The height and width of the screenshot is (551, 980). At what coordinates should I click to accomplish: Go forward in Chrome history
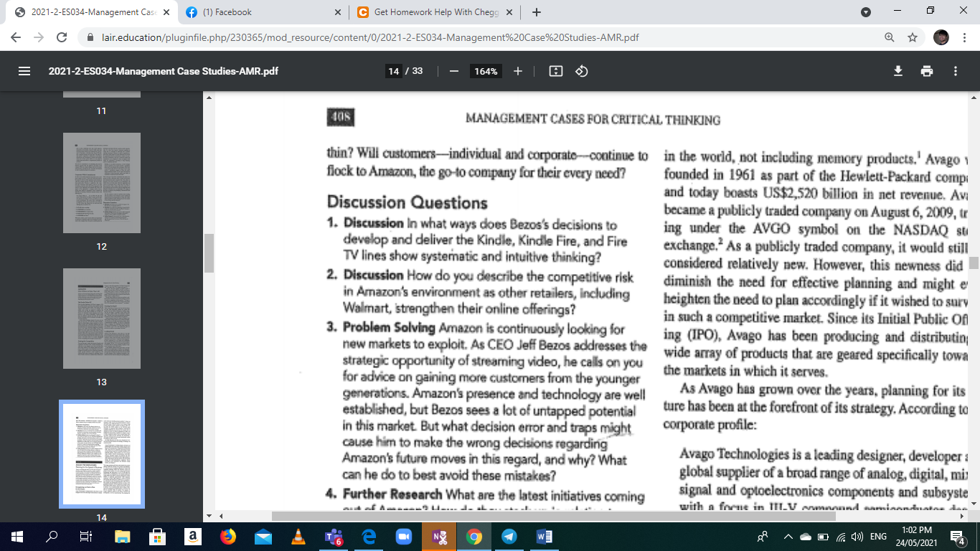[39, 37]
